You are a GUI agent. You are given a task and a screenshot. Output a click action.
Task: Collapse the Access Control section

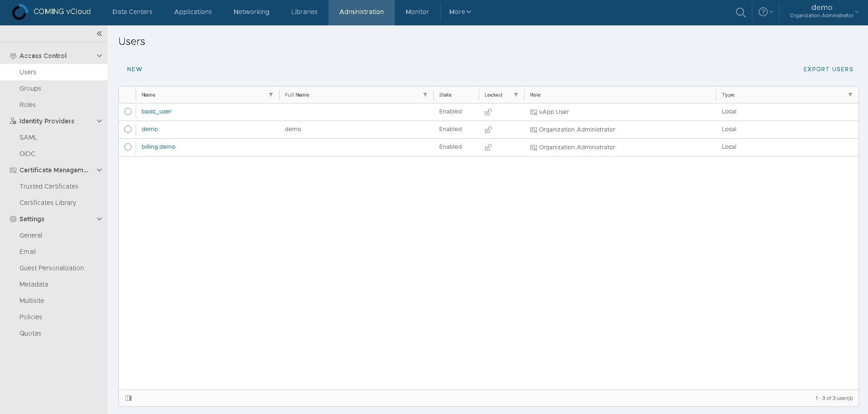tap(99, 55)
